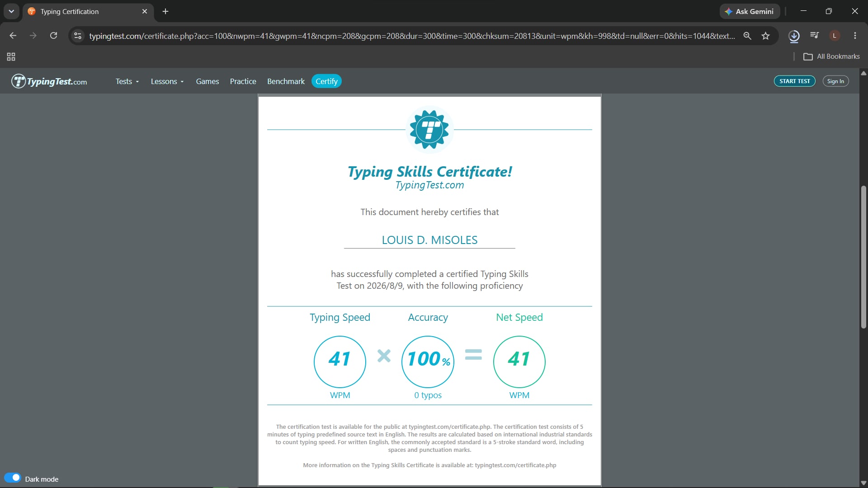Click the Sign In button
The image size is (868, 488).
click(835, 81)
